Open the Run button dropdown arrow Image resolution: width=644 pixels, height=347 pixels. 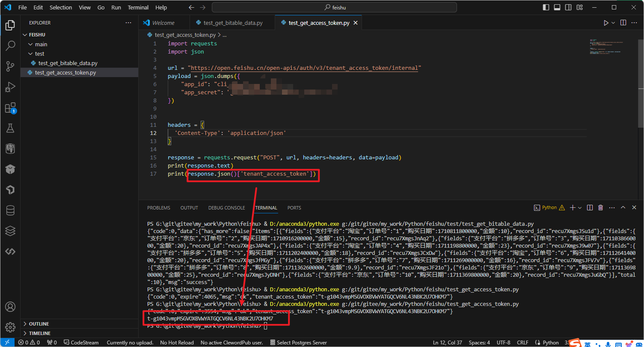coord(613,23)
